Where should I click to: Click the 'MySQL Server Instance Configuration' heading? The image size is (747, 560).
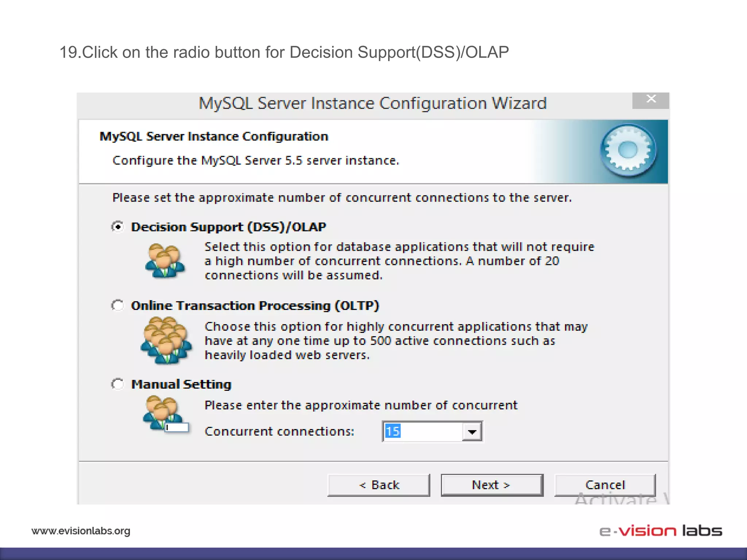pos(214,136)
